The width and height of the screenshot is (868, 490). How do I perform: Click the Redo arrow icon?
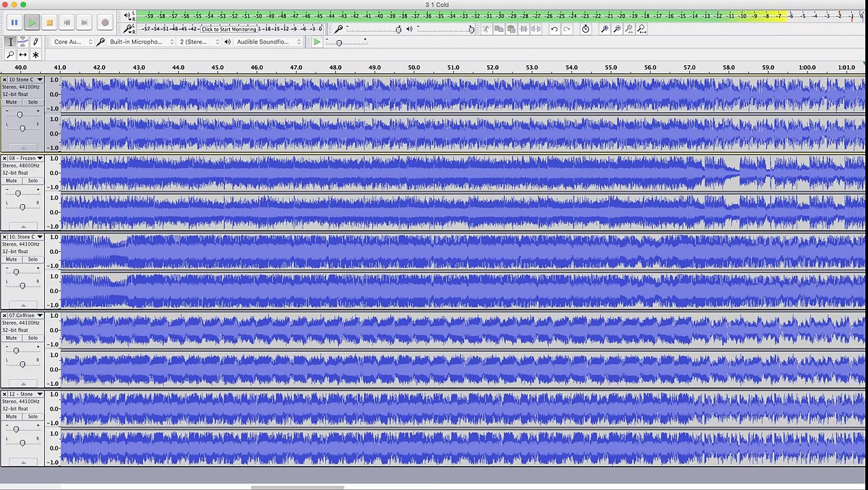[x=567, y=29]
